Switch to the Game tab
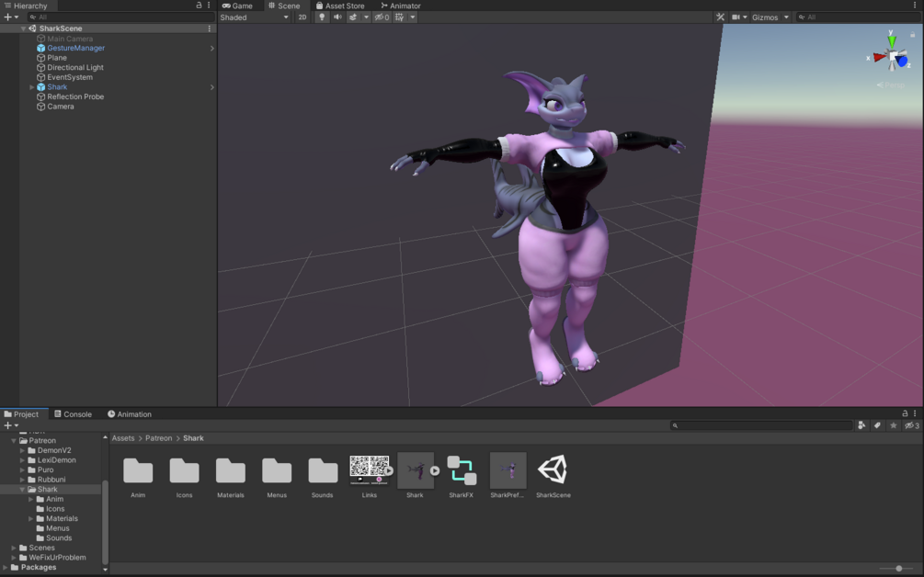This screenshot has width=924, height=577. click(237, 6)
